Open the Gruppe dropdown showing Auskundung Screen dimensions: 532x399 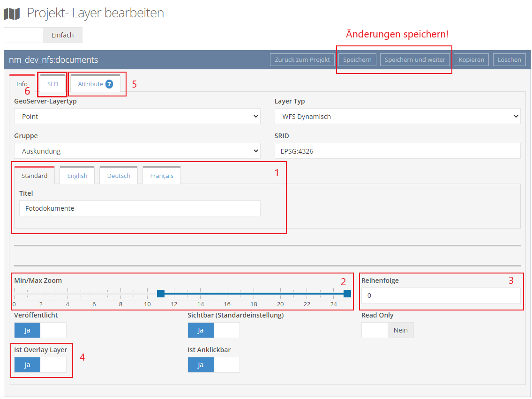coord(137,151)
